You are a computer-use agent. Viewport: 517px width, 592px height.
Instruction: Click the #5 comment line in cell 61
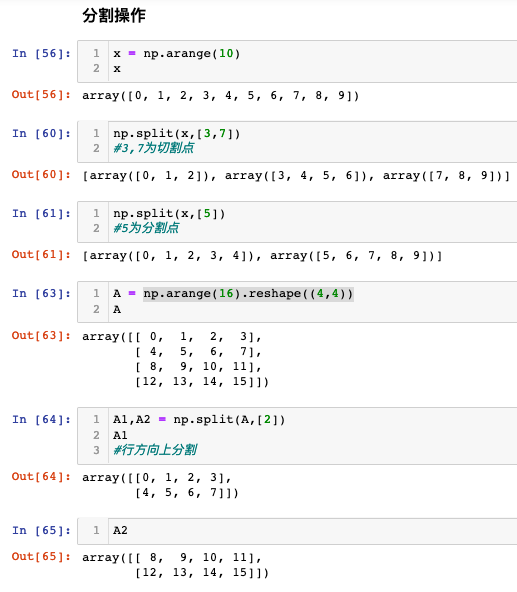(x=146, y=228)
